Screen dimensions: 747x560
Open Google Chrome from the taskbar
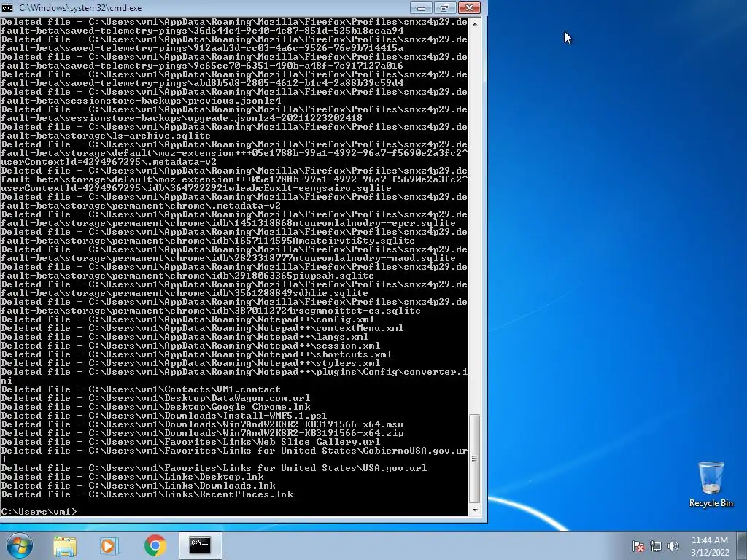pyautogui.click(x=155, y=545)
